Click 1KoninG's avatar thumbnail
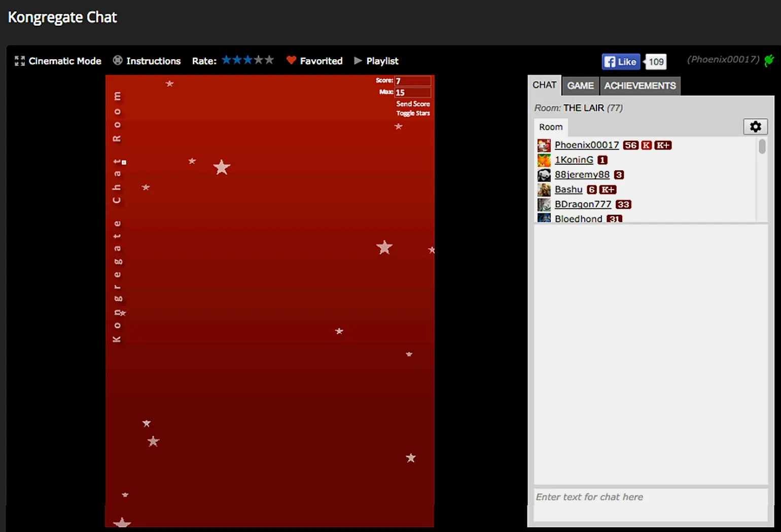This screenshot has width=781, height=532. click(x=544, y=160)
